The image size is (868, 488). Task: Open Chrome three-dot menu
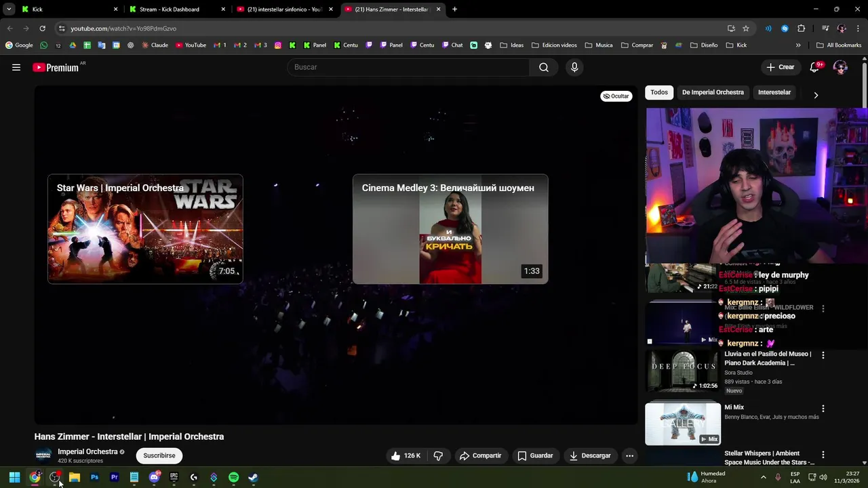tap(856, 28)
